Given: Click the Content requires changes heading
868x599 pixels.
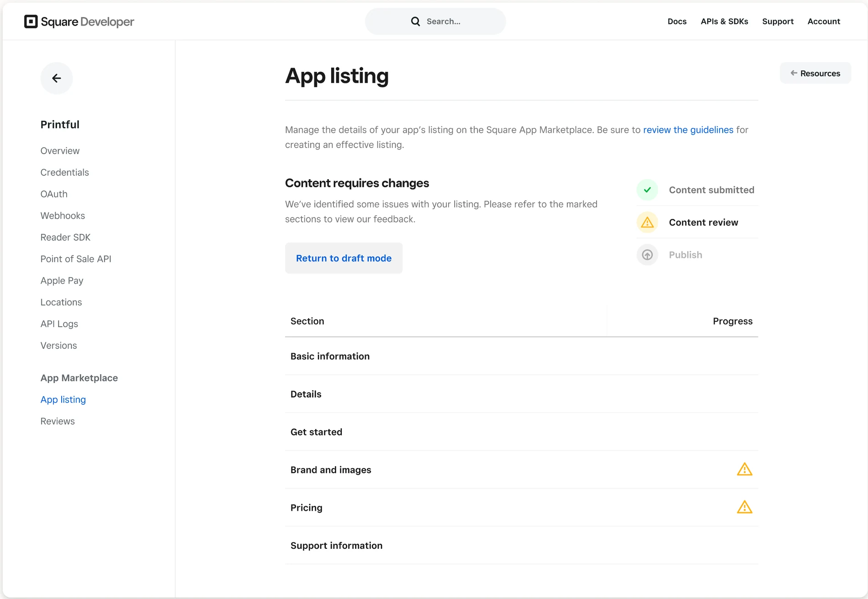Looking at the screenshot, I should 357,183.
